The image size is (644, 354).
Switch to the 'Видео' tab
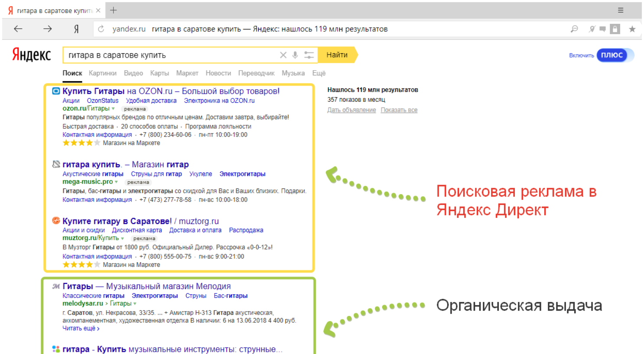click(x=133, y=73)
